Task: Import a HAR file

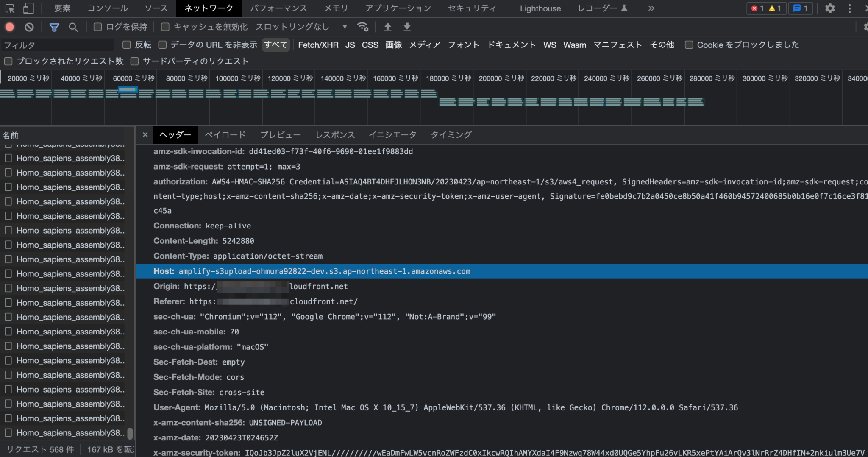Action: pyautogui.click(x=387, y=26)
